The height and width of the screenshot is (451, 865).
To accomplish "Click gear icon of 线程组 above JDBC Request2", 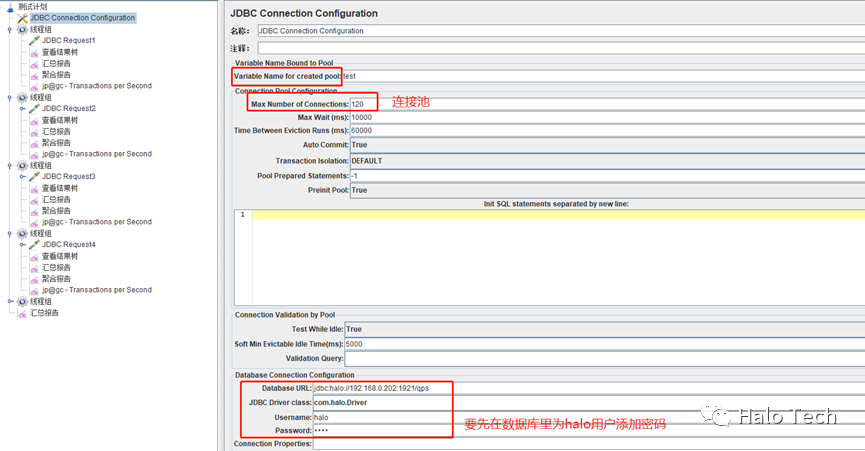I will point(22,98).
